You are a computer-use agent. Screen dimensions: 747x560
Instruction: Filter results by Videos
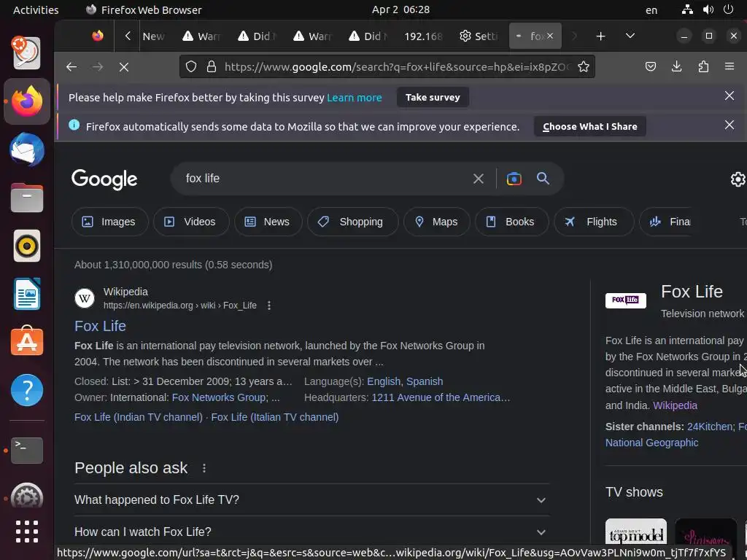pyautogui.click(x=190, y=222)
